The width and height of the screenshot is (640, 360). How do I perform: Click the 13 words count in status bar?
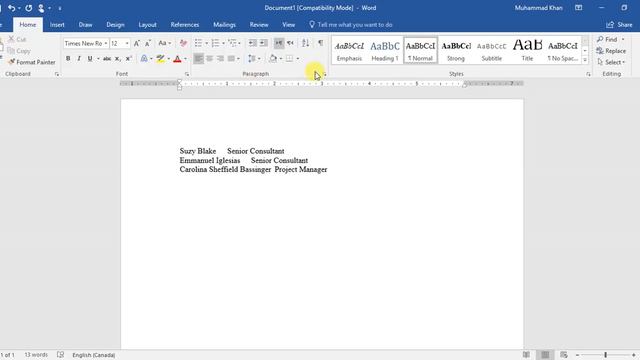pos(36,355)
